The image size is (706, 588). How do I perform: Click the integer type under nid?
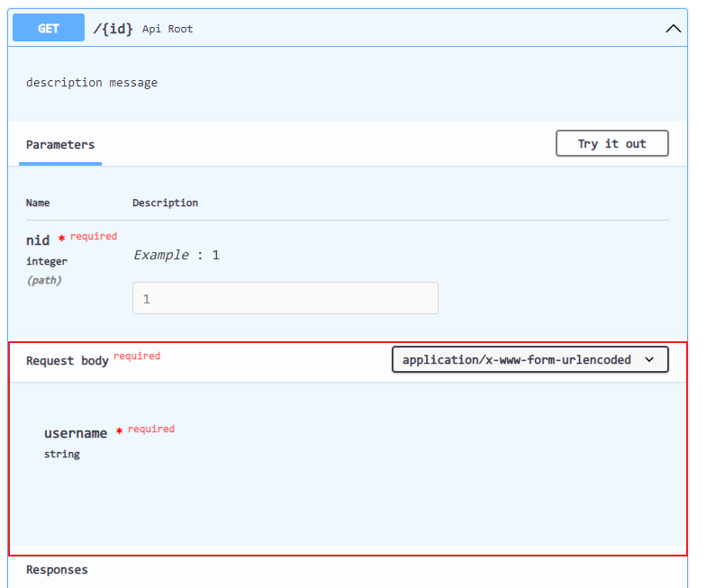[47, 261]
